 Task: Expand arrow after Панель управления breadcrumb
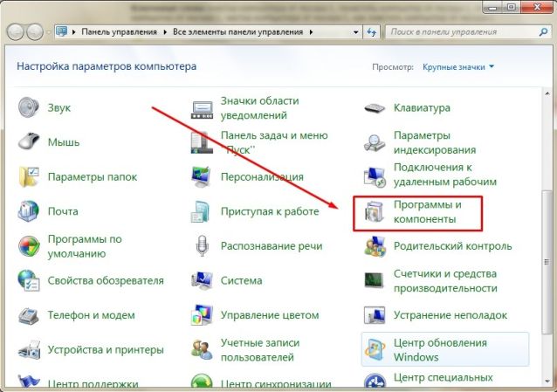click(x=165, y=32)
